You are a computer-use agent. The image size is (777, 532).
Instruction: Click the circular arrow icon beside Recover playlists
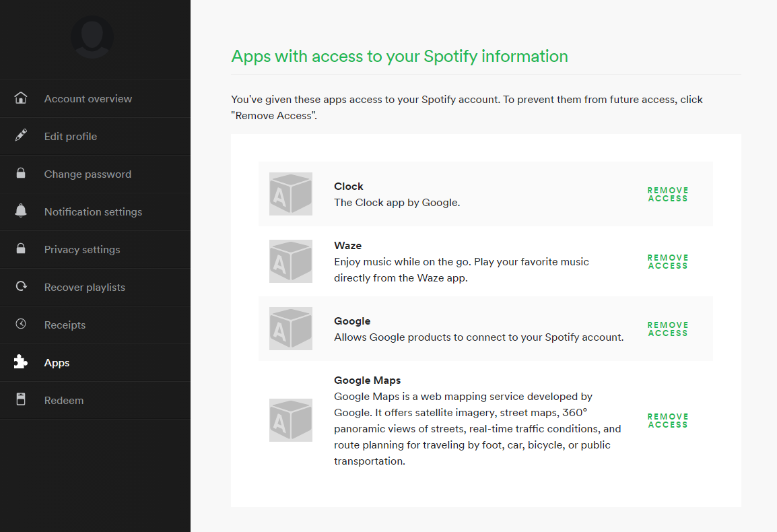point(21,286)
